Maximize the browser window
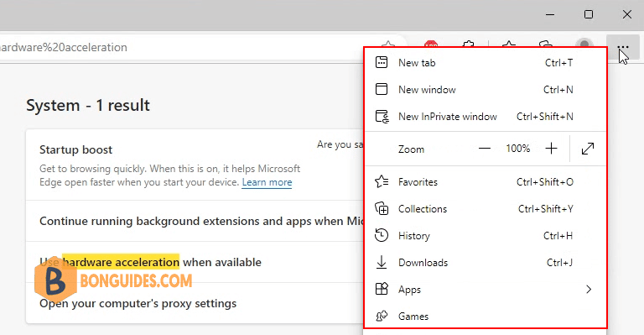 589,14
